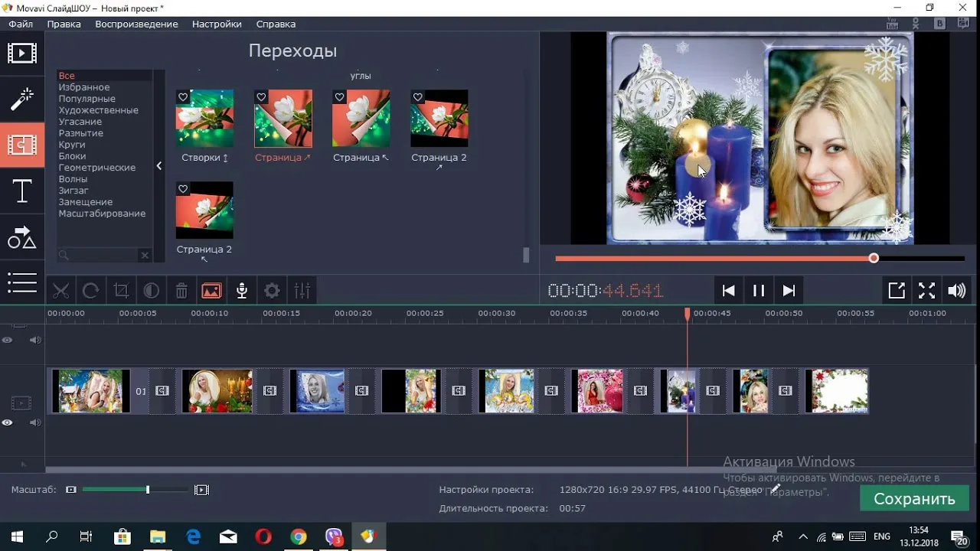Select the Популярные transitions category
The height and width of the screenshot is (551, 980).
tap(87, 99)
